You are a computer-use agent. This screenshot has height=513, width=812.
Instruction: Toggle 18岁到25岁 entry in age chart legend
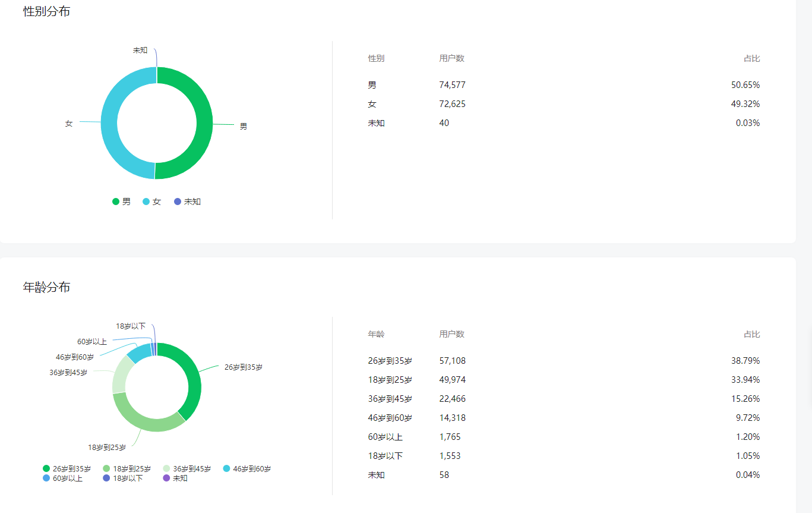(127, 469)
